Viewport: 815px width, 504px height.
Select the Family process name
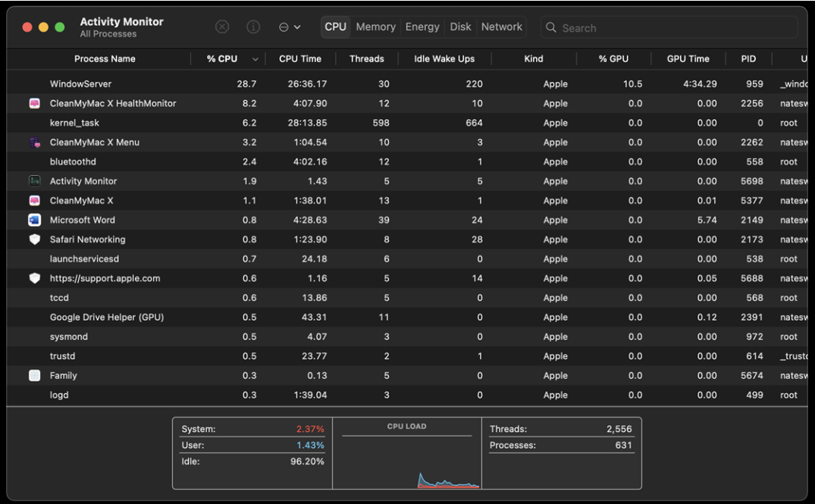[64, 375]
